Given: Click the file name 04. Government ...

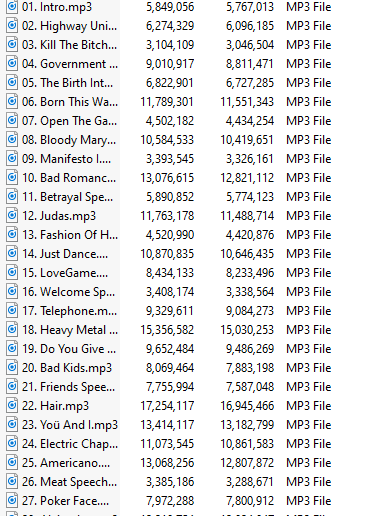Looking at the screenshot, I should pos(70,64).
